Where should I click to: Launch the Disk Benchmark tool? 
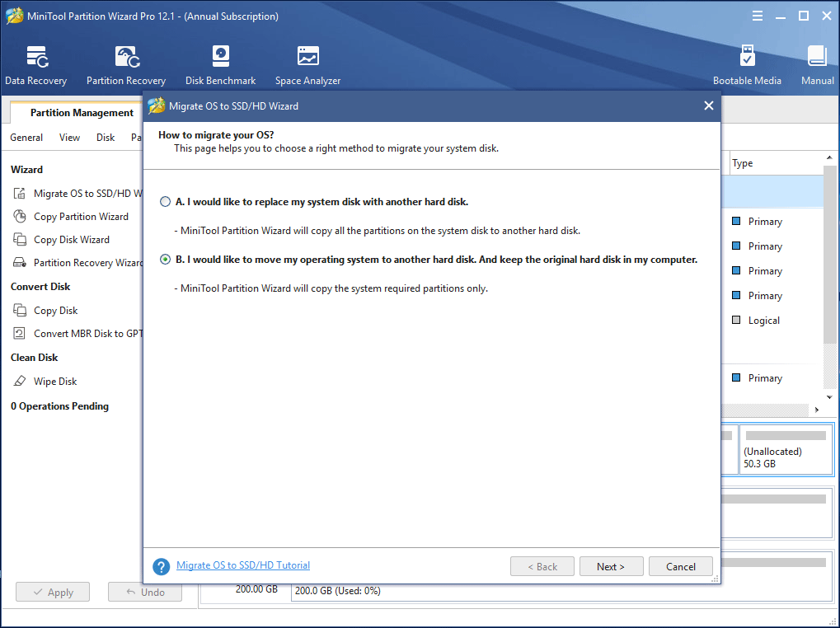(220, 65)
